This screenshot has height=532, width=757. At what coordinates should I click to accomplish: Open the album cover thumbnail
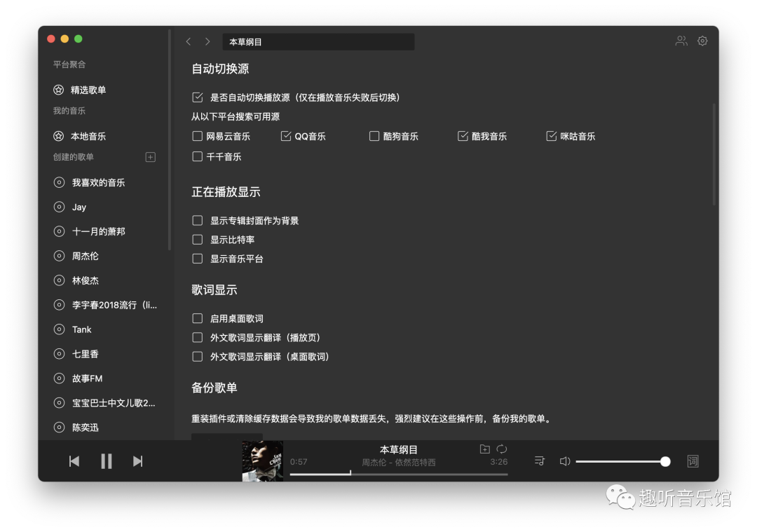tap(262, 461)
